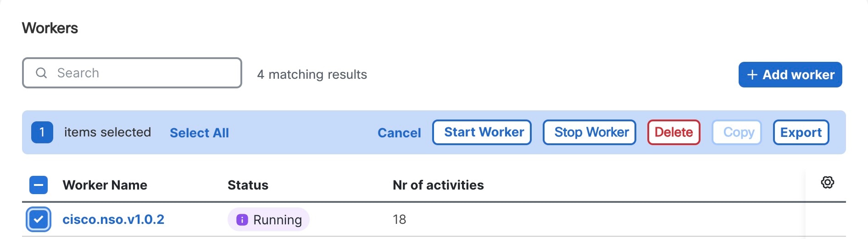Click the plus icon on Add worker
Viewport: 868px width, 239px height.
pos(752,75)
